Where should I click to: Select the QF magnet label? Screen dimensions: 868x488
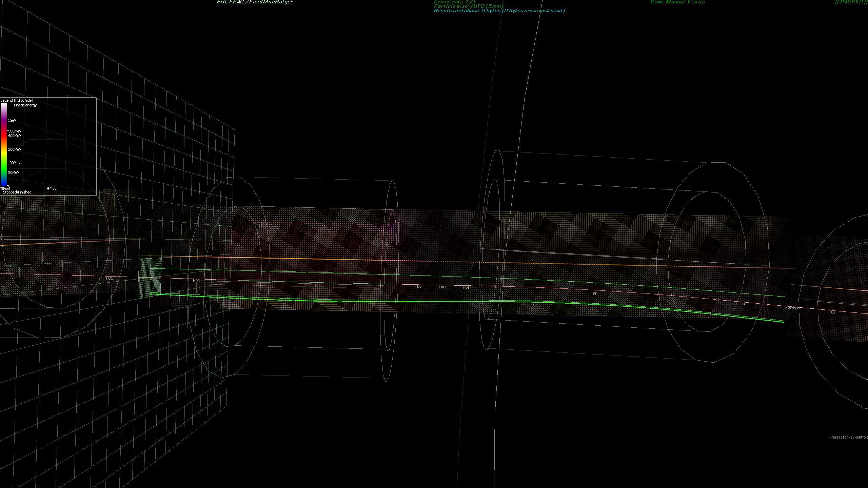tap(316, 284)
